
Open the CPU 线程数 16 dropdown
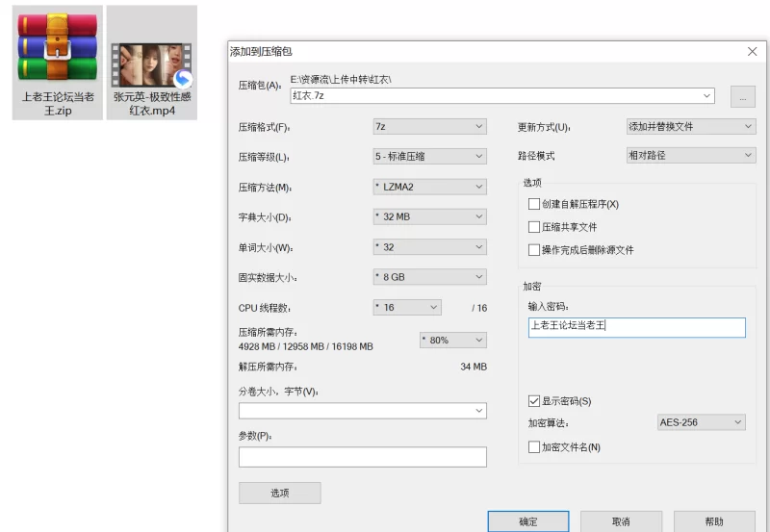[407, 308]
